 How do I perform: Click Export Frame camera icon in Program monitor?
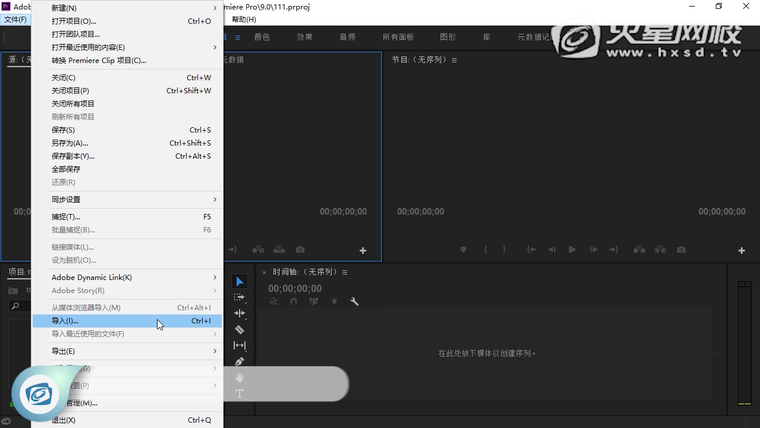[681, 249]
